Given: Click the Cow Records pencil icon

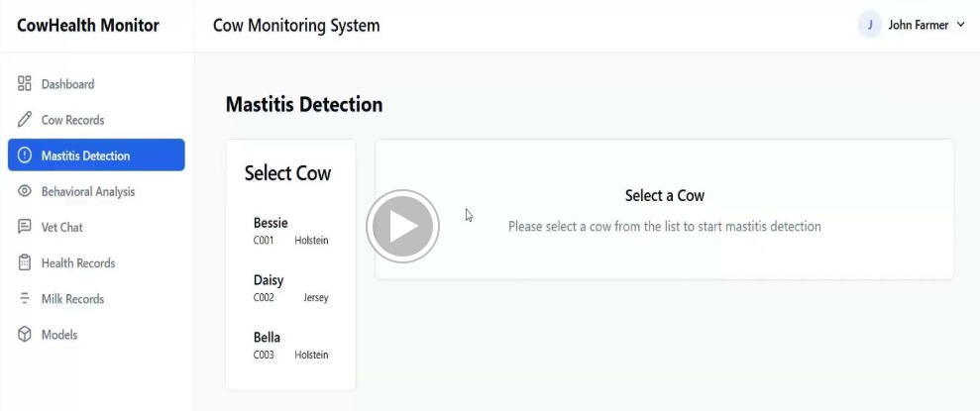Looking at the screenshot, I should pos(25,120).
